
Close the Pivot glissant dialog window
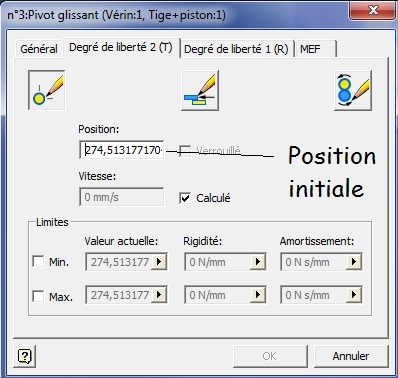(x=373, y=10)
